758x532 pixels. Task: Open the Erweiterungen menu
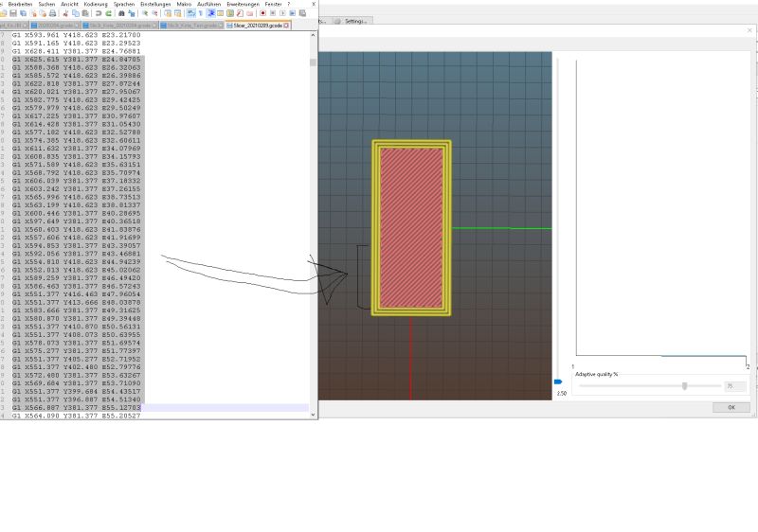244,4
